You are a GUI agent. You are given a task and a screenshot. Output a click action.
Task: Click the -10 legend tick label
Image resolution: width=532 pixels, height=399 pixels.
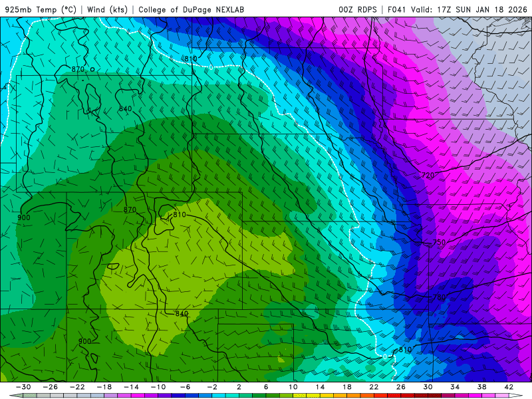click(158, 387)
